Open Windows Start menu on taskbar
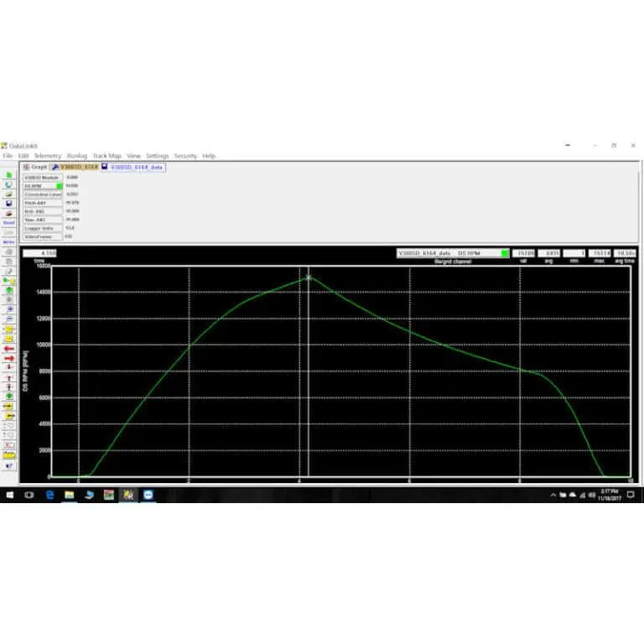This screenshot has width=644, height=644. point(8,495)
